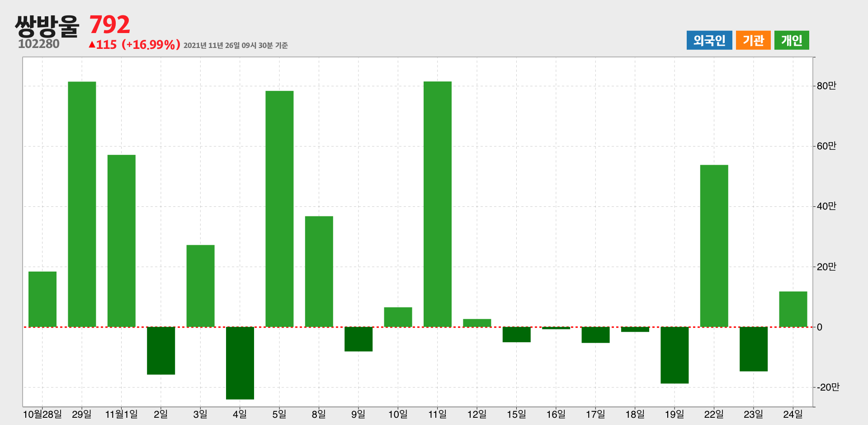The image size is (868, 425).
Task: Click the 60만 axis label
Action: (x=826, y=146)
